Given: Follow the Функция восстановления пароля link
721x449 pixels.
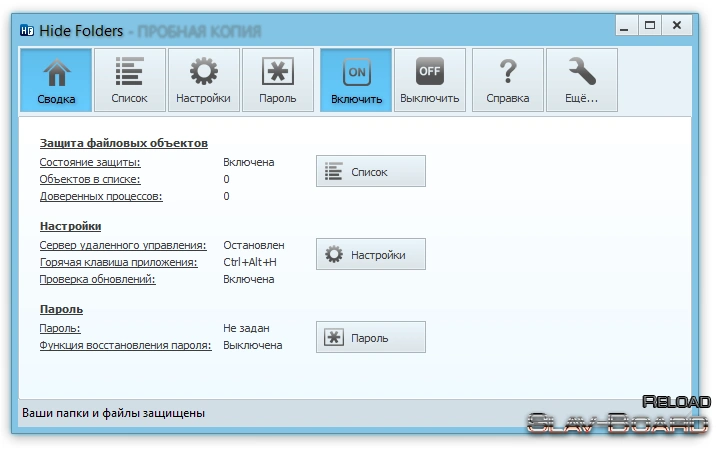Looking at the screenshot, I should click(x=126, y=345).
